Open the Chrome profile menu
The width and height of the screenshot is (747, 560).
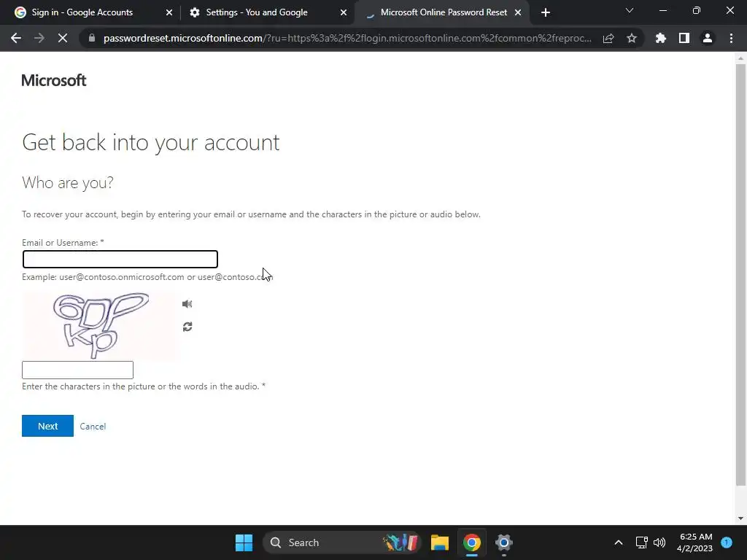[708, 38]
